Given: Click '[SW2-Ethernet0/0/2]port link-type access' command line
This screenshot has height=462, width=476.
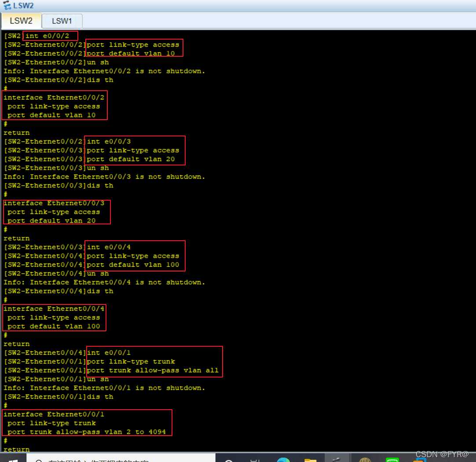Looking at the screenshot, I should [x=92, y=44].
